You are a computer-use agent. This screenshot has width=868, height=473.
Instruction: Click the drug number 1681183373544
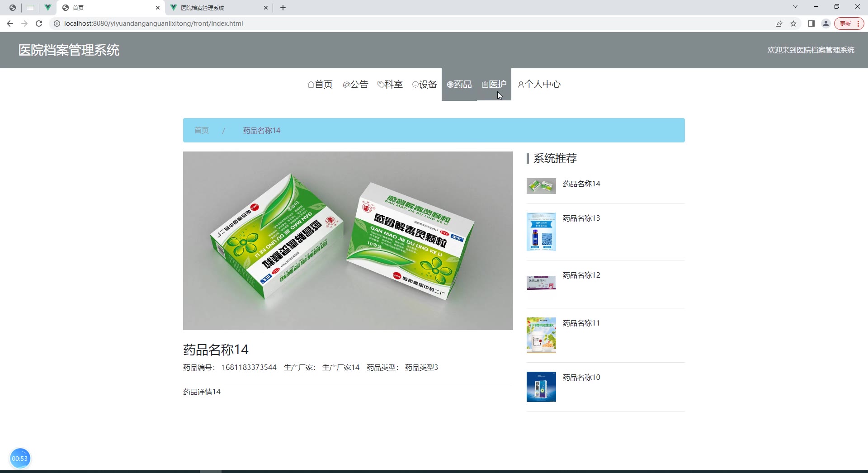[249, 367]
